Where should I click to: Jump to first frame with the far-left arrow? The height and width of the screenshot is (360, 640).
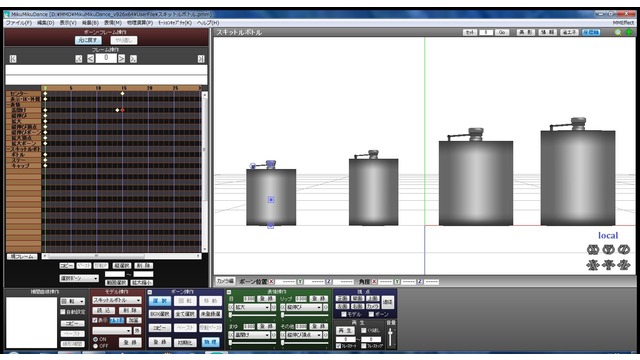(x=13, y=59)
